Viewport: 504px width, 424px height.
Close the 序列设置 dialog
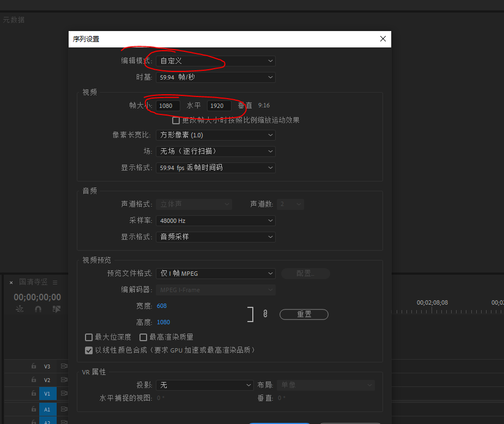click(x=383, y=39)
